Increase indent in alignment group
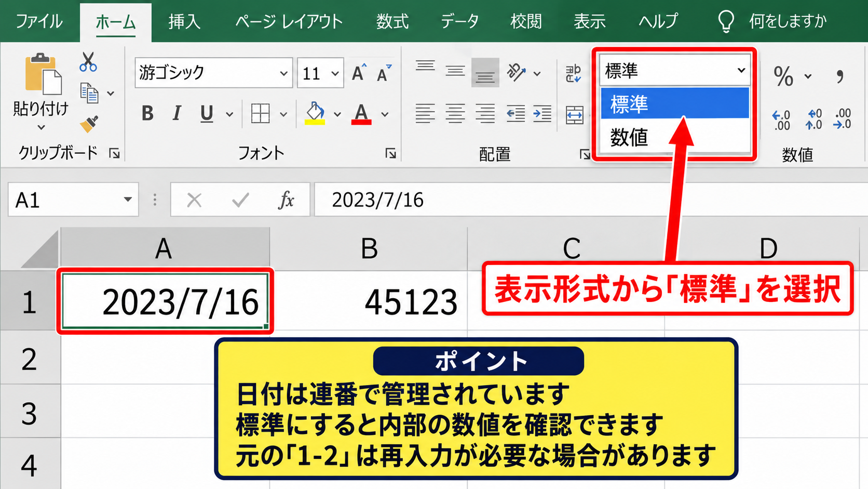 click(x=542, y=113)
